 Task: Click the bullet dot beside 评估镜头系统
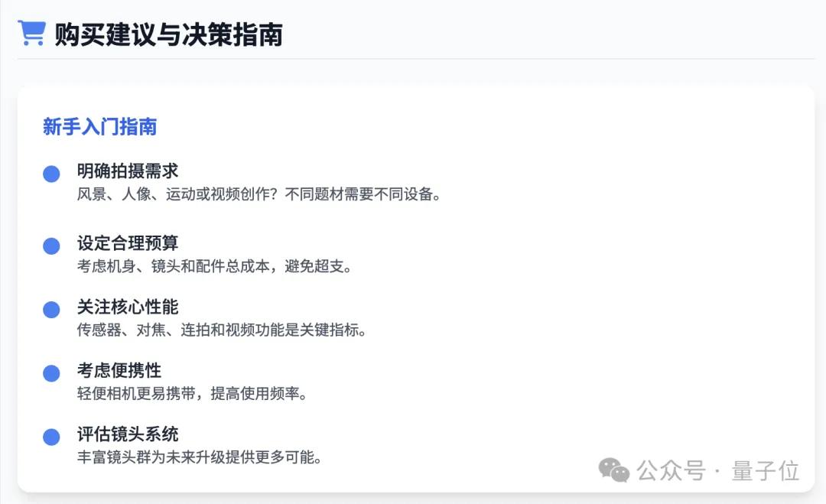point(51,437)
